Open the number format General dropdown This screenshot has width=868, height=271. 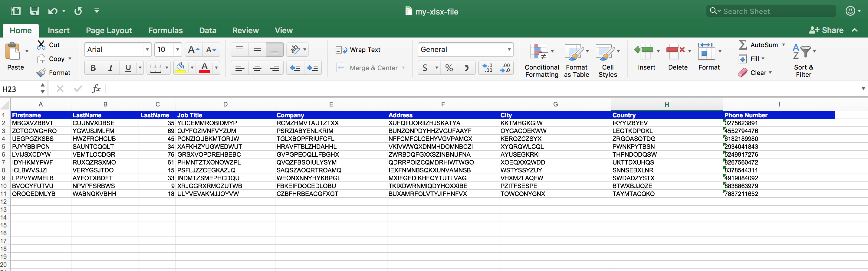[x=509, y=50]
